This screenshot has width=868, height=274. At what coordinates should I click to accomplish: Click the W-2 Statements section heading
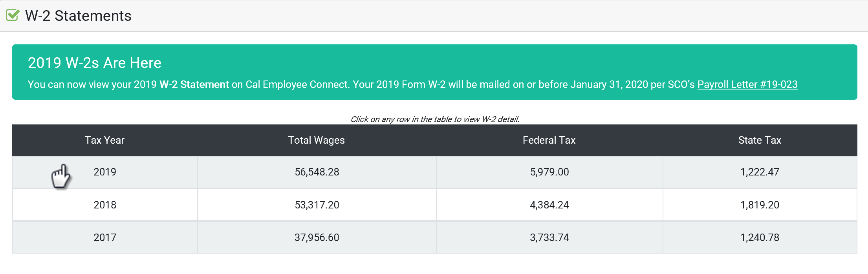78,16
